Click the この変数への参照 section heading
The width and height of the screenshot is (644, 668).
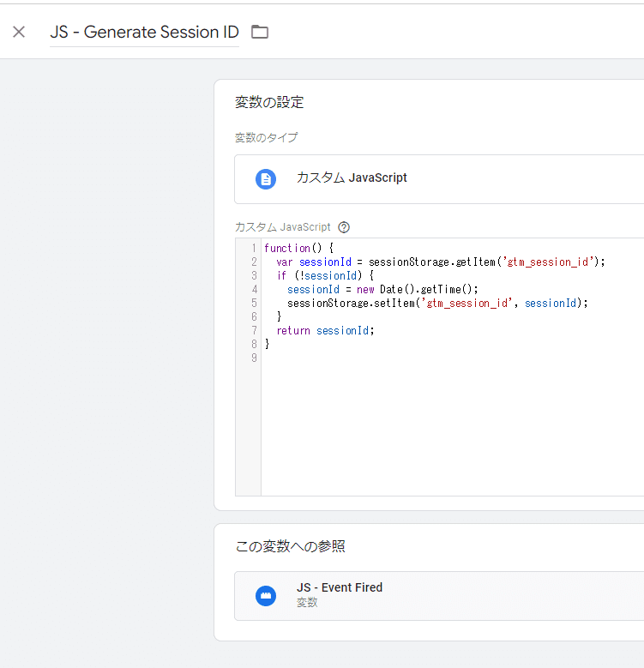tap(290, 546)
